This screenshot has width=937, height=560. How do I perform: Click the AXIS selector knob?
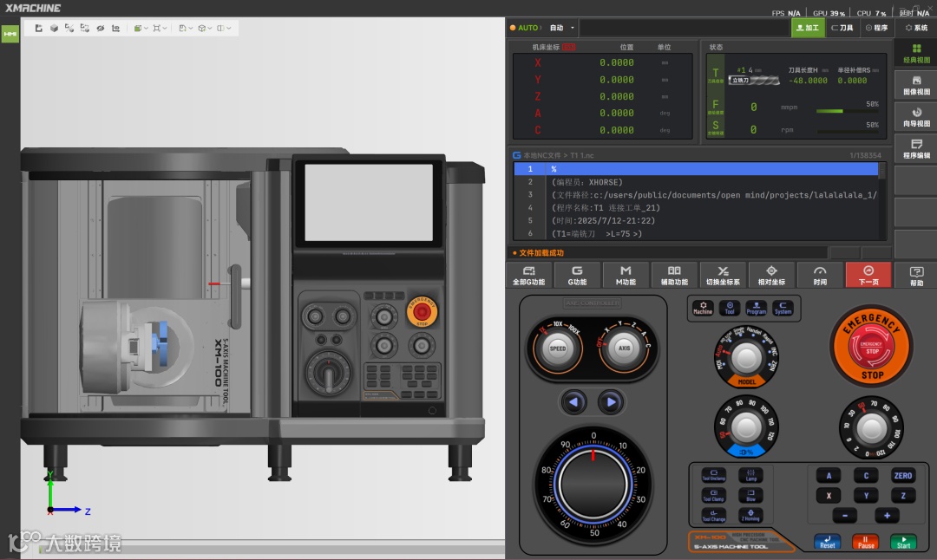pos(624,348)
